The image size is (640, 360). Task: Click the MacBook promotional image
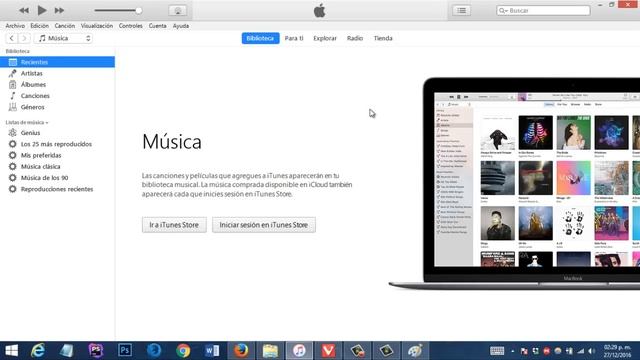pyautogui.click(x=514, y=184)
